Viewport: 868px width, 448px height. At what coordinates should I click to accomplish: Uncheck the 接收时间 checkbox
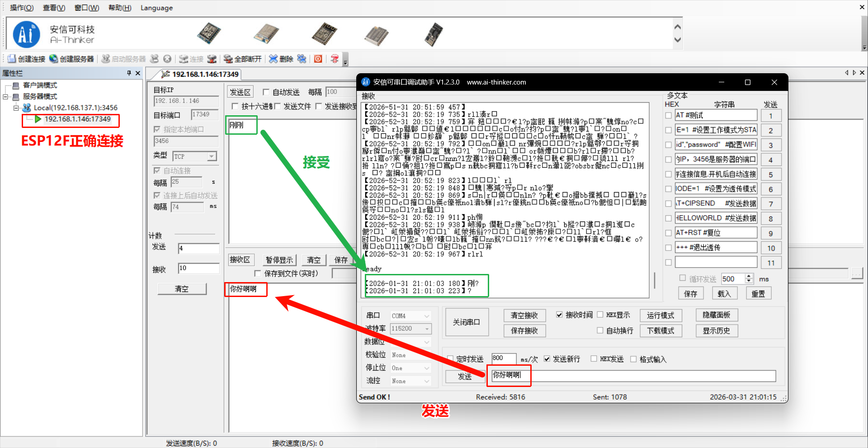(x=559, y=315)
